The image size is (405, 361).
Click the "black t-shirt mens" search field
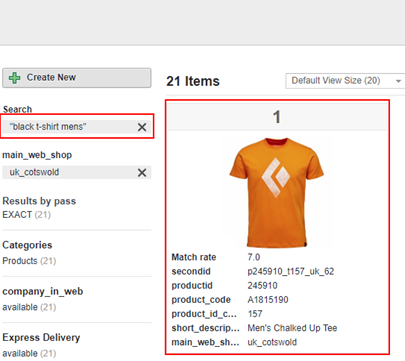(x=77, y=127)
